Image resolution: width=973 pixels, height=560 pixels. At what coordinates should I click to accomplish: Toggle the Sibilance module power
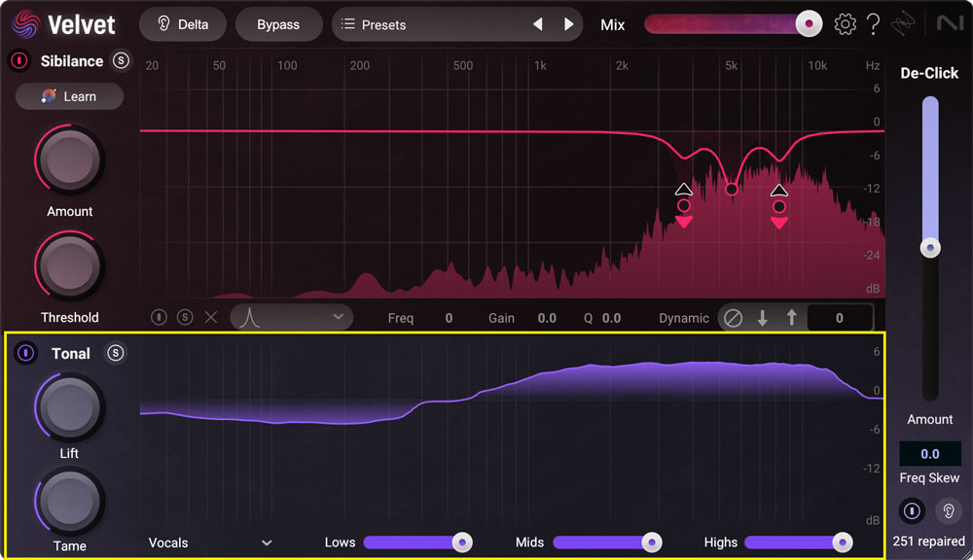tap(19, 61)
